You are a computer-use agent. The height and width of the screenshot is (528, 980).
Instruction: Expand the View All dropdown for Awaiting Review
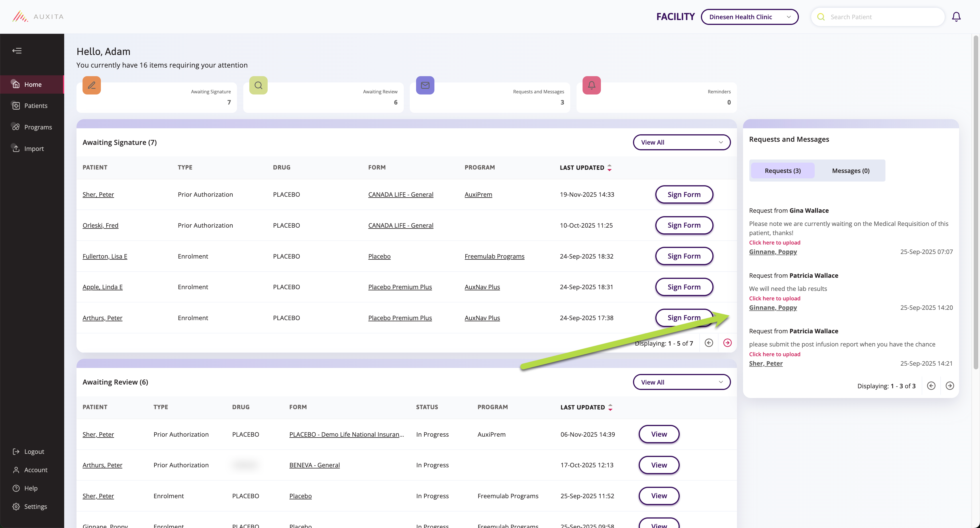681,382
